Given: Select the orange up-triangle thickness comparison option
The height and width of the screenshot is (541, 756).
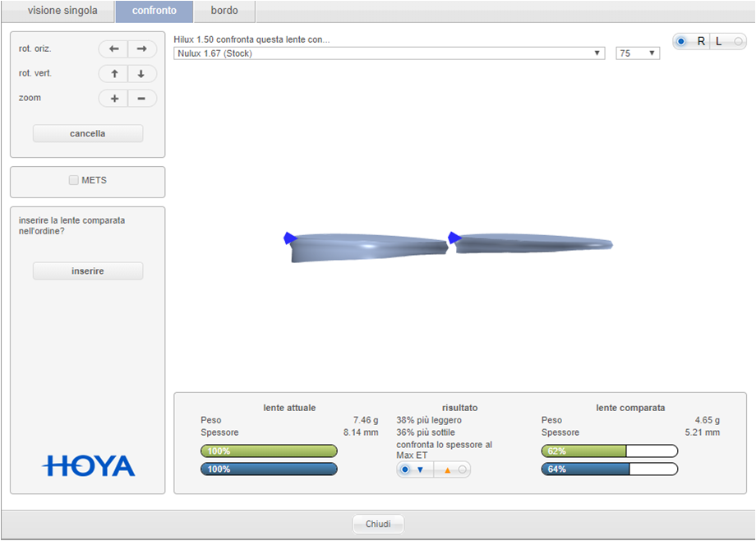Looking at the screenshot, I should [x=463, y=469].
